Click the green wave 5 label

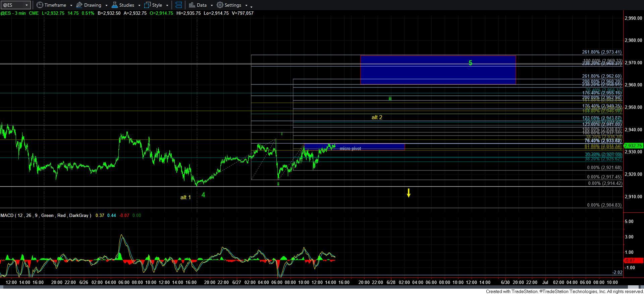(470, 63)
